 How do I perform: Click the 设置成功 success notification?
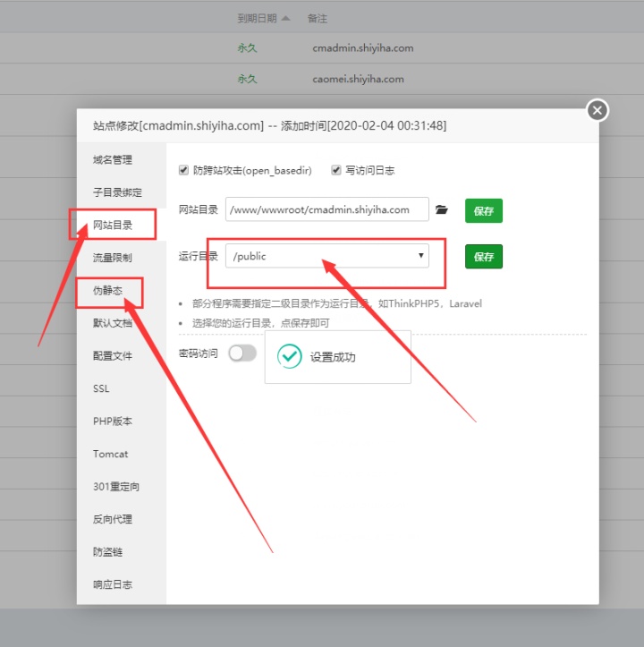337,357
